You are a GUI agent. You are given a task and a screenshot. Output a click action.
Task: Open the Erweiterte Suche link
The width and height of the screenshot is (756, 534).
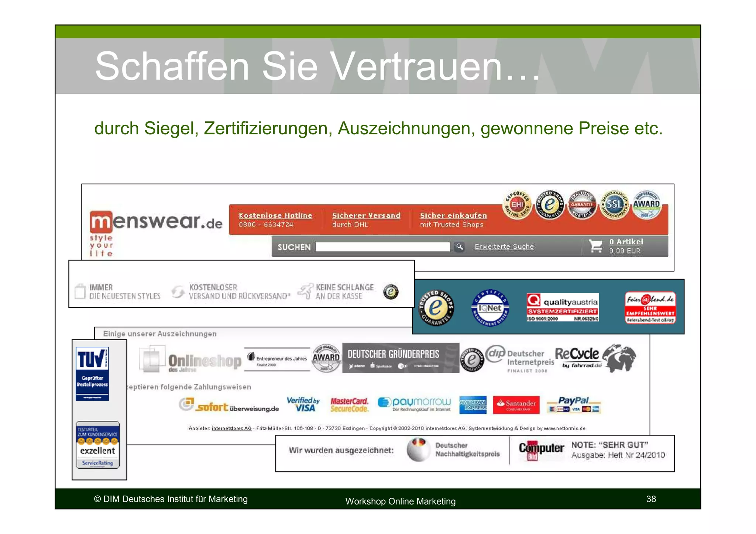pyautogui.click(x=504, y=247)
